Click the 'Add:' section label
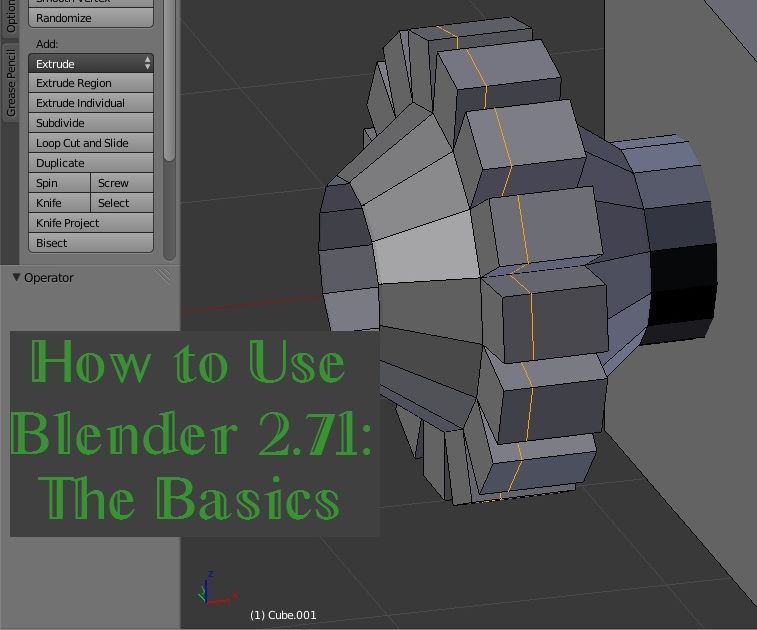Screen dimensions: 757x630 (x=47, y=44)
